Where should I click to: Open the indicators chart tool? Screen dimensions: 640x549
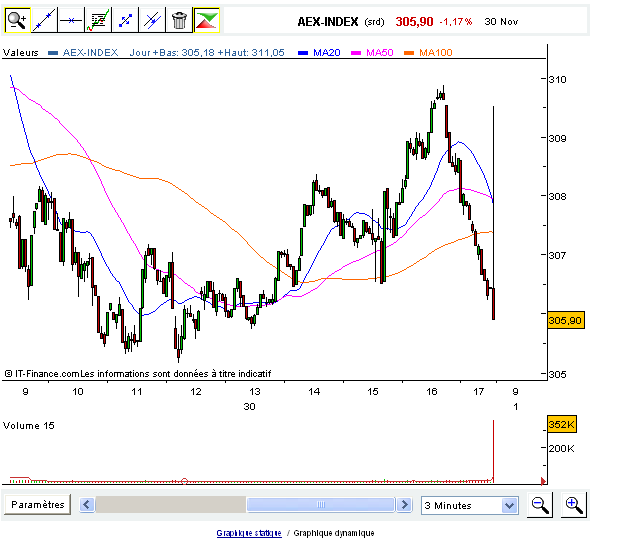tap(98, 20)
